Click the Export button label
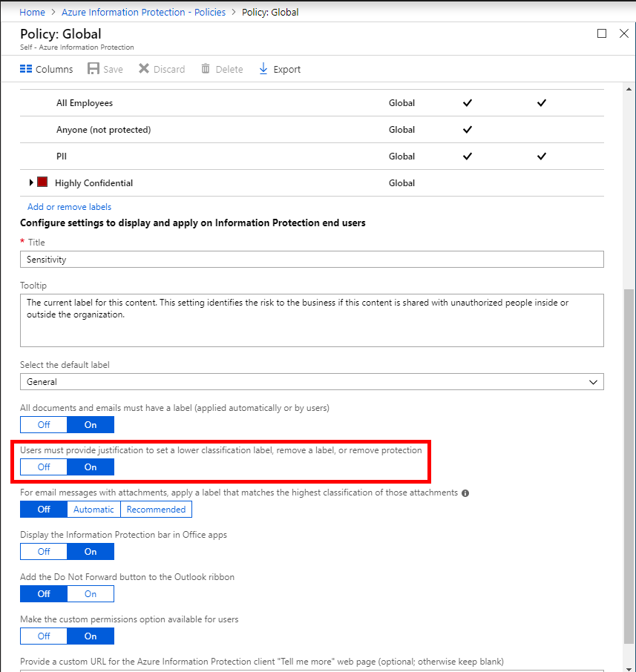The width and height of the screenshot is (636, 672). 287,69
